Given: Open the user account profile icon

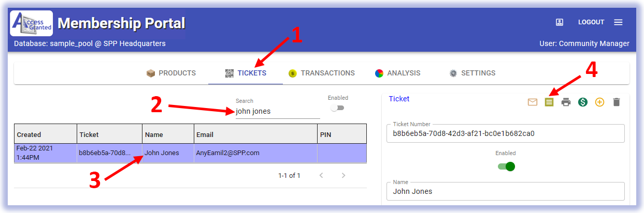Looking at the screenshot, I should point(560,22).
